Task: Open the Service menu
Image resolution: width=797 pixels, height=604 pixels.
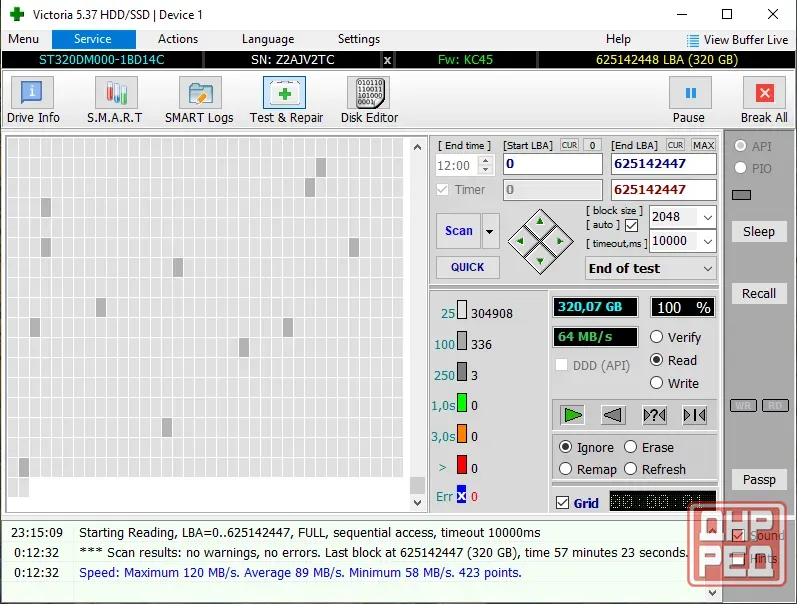Action: pyautogui.click(x=93, y=39)
